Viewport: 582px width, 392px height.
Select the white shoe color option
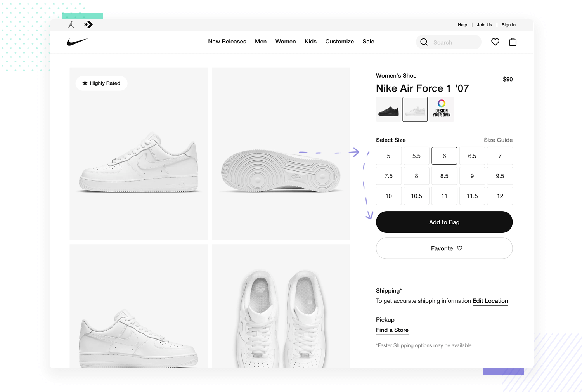415,109
